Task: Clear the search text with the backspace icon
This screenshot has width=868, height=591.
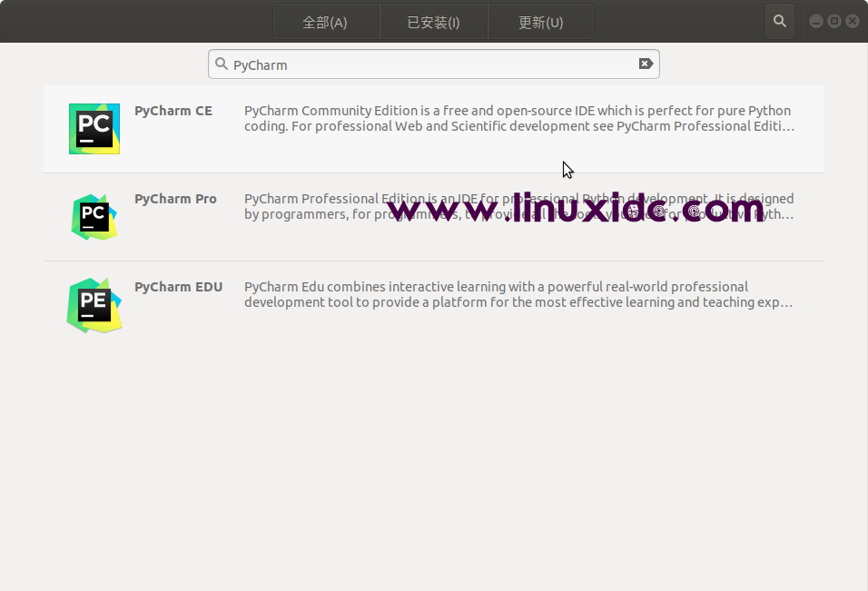Action: [x=646, y=64]
